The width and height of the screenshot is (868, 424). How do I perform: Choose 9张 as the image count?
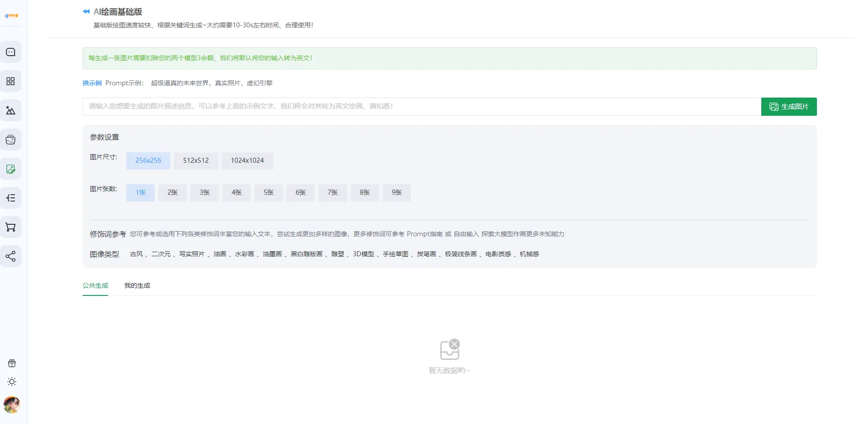[x=396, y=192]
